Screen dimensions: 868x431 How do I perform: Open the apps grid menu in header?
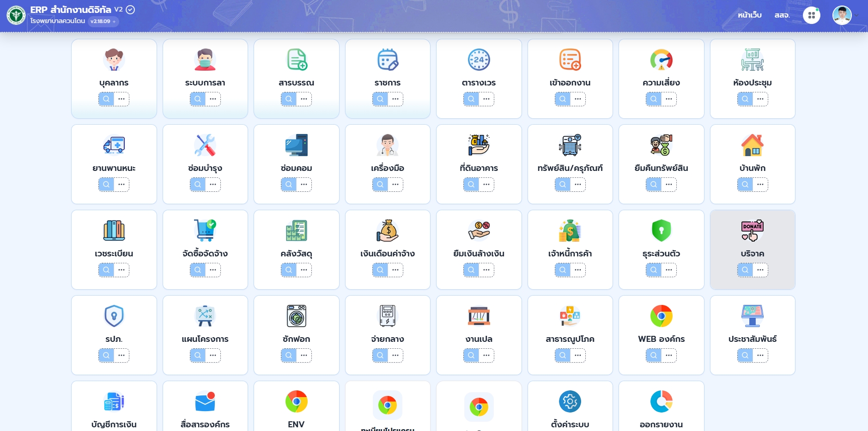pyautogui.click(x=812, y=15)
